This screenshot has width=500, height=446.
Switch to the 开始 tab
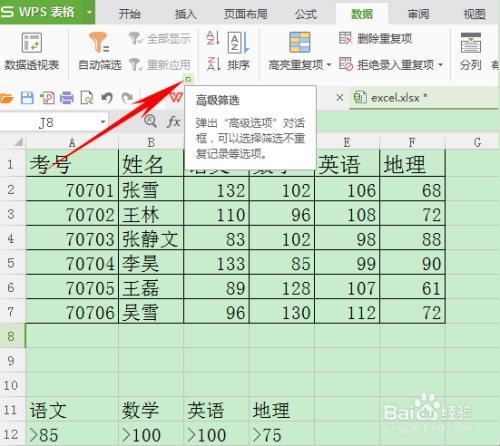point(129,14)
